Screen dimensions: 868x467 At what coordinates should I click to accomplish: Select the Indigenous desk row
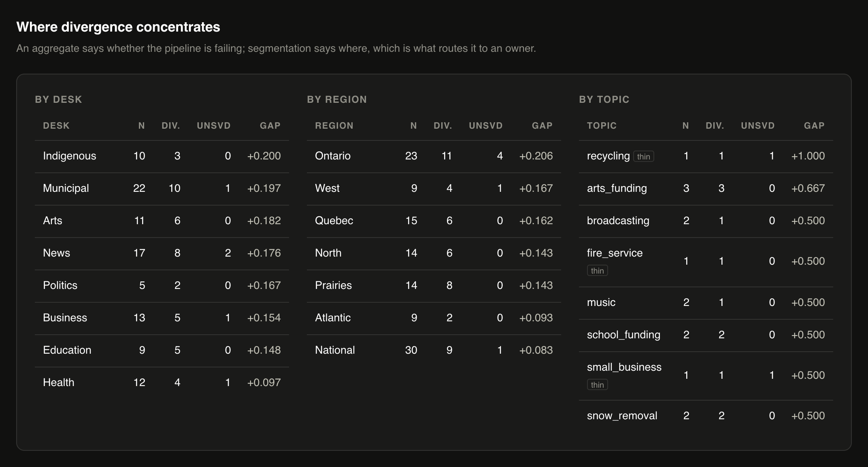(x=162, y=156)
